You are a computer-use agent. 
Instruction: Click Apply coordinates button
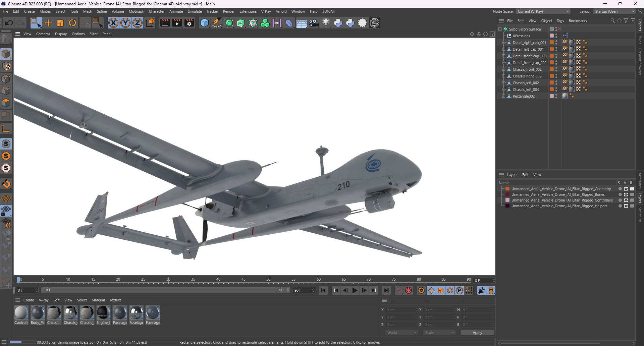(477, 333)
